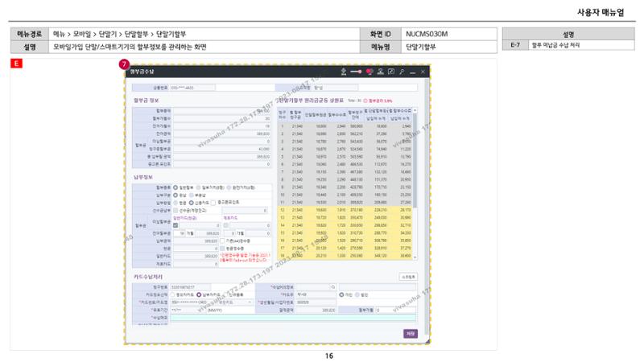The image size is (644, 362).
Task: Click the 저장 save button
Action: pyautogui.click(x=411, y=334)
